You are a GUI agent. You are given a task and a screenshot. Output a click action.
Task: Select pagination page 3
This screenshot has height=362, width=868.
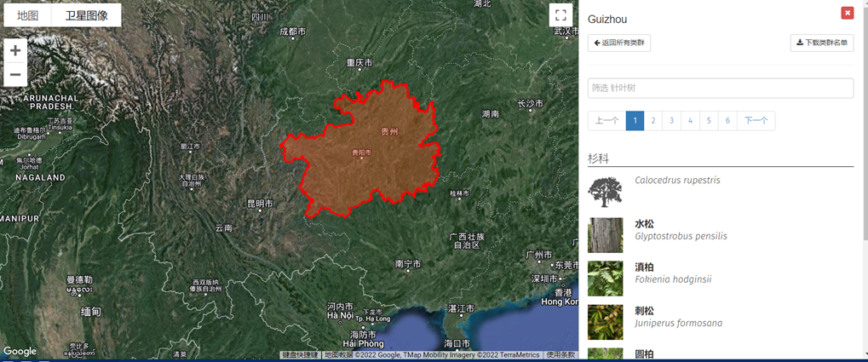[671, 121]
